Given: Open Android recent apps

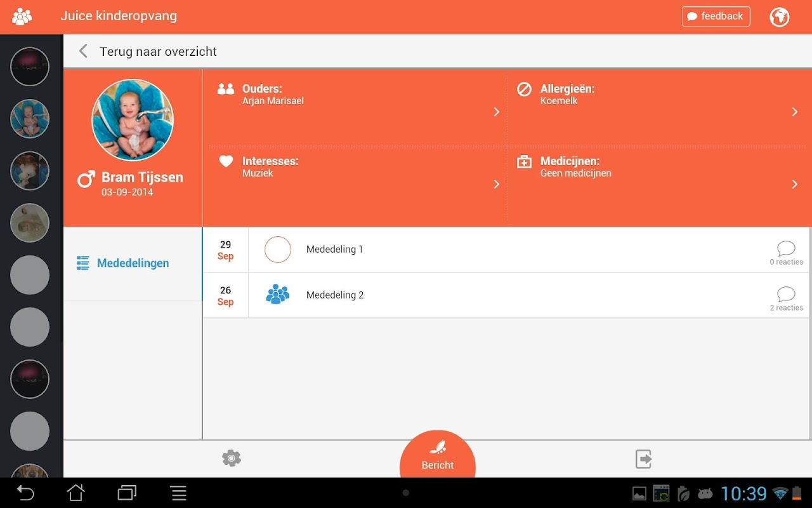Looking at the screenshot, I should pyautogui.click(x=127, y=493).
